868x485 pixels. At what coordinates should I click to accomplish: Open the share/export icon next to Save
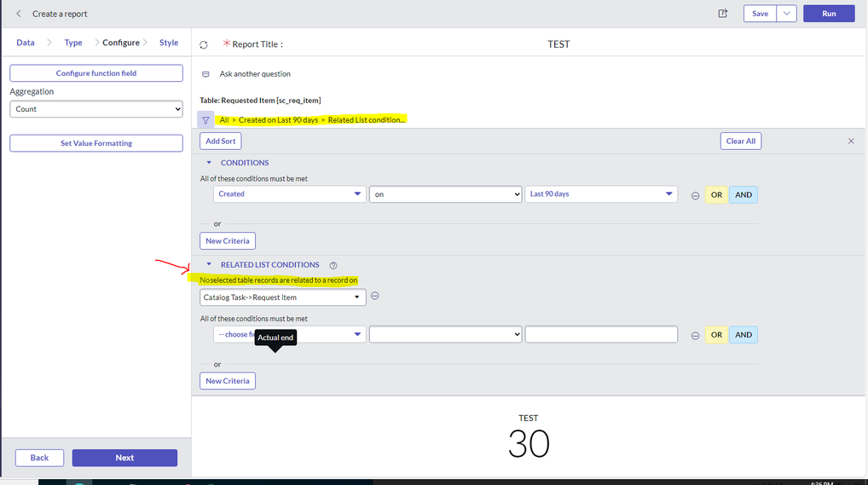click(x=722, y=14)
